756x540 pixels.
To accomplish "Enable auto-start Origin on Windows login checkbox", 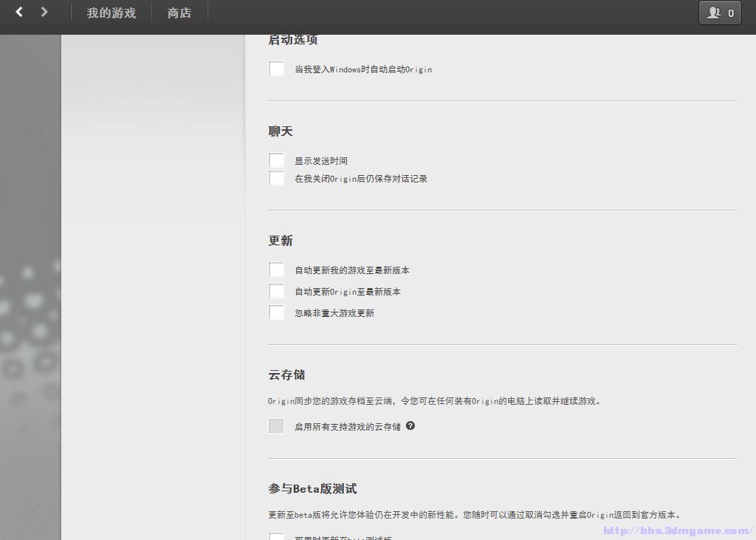I will point(276,69).
